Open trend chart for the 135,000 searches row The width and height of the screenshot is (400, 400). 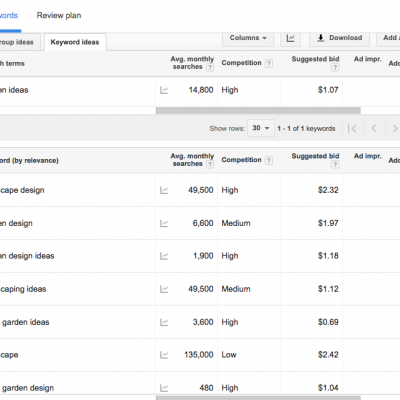point(164,355)
